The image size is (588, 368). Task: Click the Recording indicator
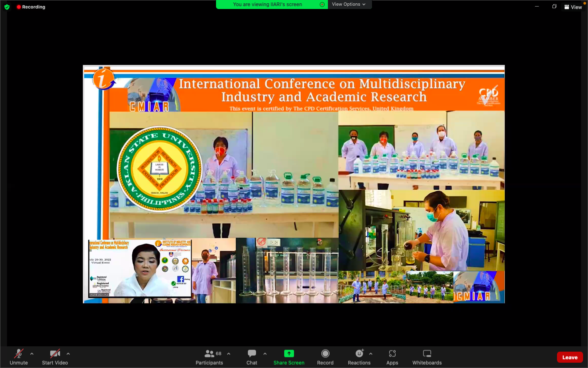[31, 7]
